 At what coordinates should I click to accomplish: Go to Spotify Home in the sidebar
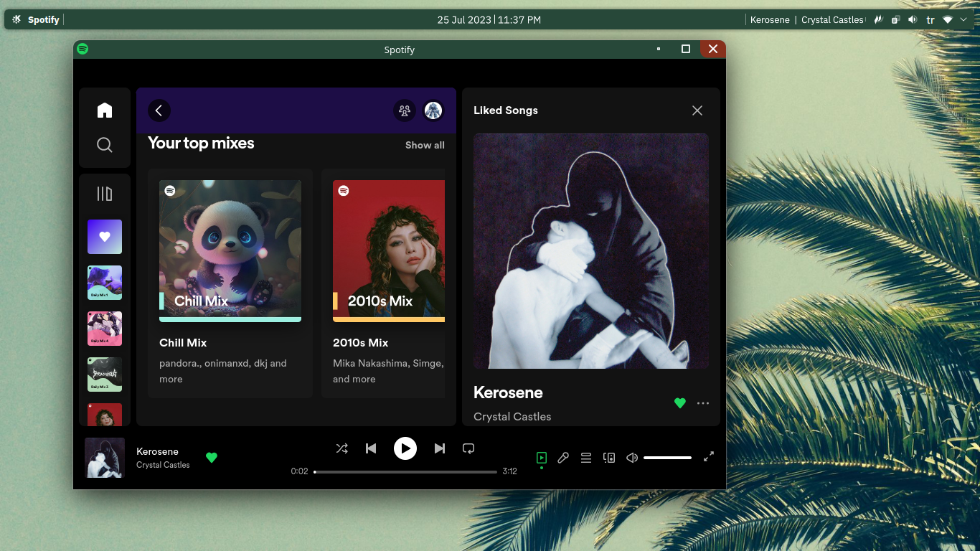105,110
